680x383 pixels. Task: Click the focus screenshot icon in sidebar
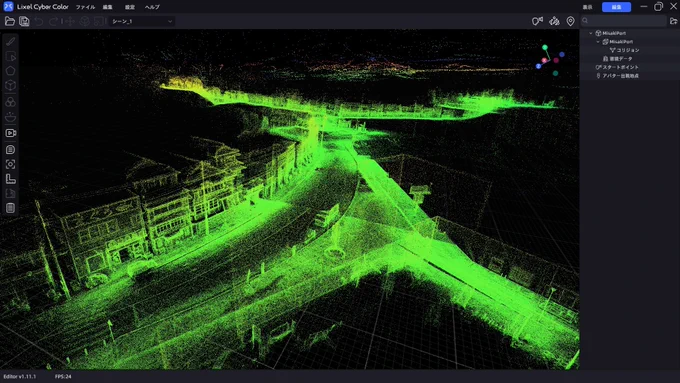click(x=11, y=164)
